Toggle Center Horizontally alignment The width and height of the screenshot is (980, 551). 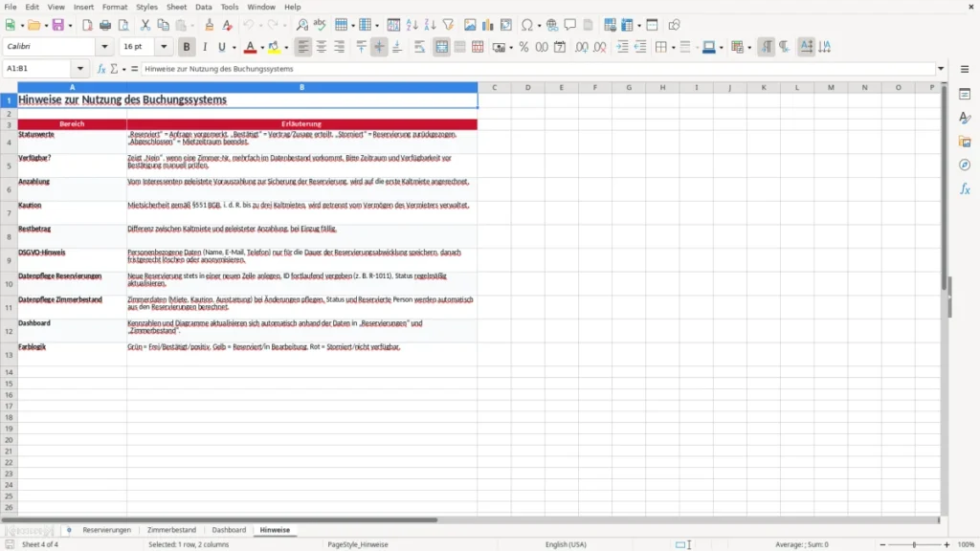[322, 47]
